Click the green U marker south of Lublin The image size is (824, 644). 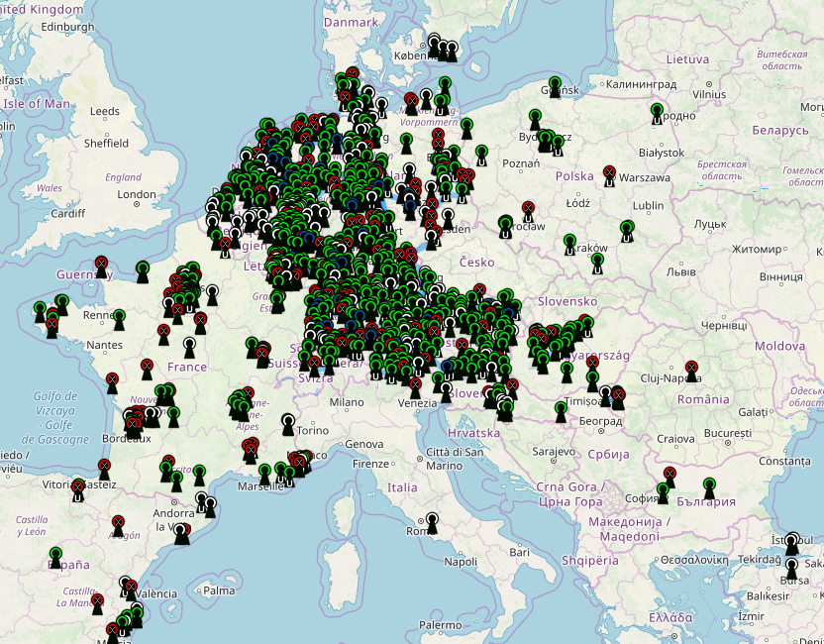tap(626, 232)
